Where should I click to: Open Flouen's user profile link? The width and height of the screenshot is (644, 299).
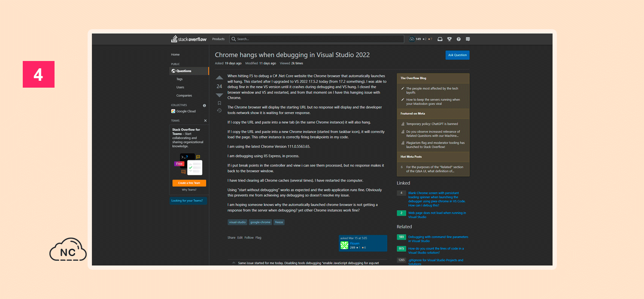355,244
